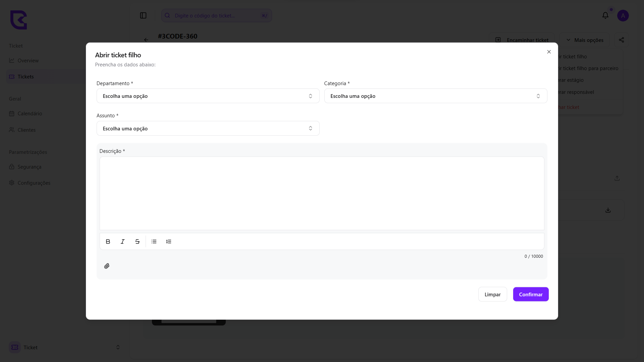Click into the Descrição text area

click(322, 193)
